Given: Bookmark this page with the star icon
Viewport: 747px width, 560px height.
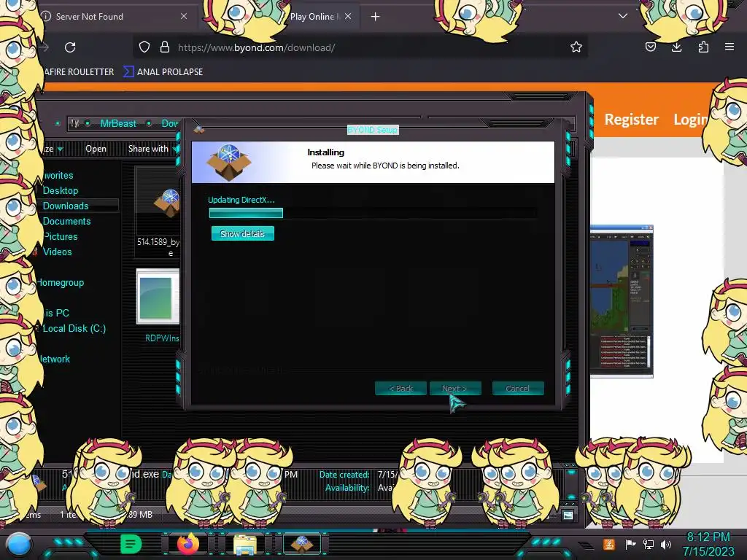Looking at the screenshot, I should point(576,47).
